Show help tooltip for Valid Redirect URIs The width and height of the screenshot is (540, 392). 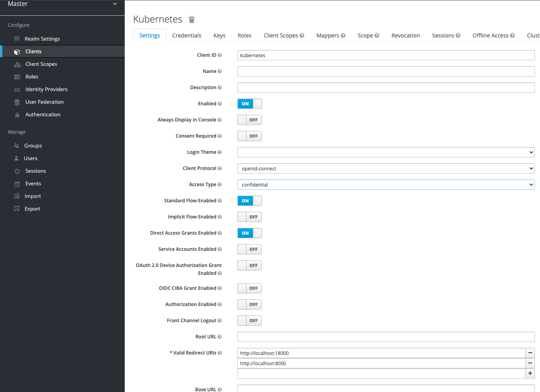[220, 353]
